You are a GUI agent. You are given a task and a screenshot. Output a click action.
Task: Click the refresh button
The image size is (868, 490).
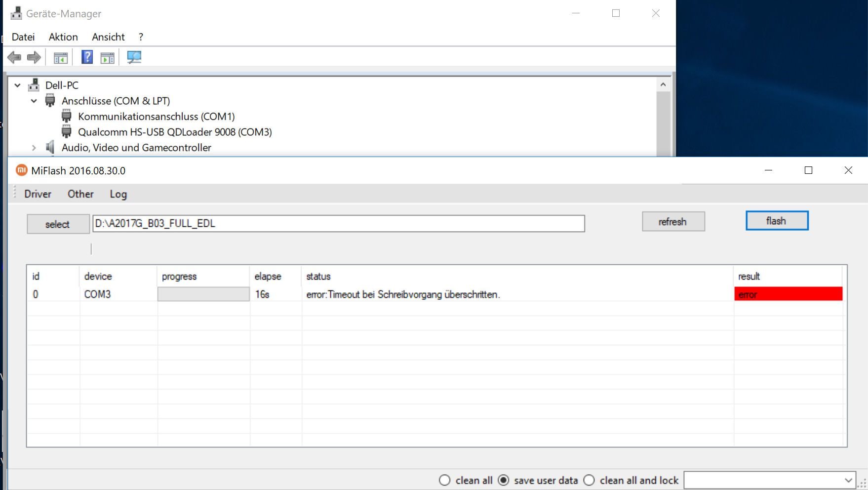(x=673, y=221)
